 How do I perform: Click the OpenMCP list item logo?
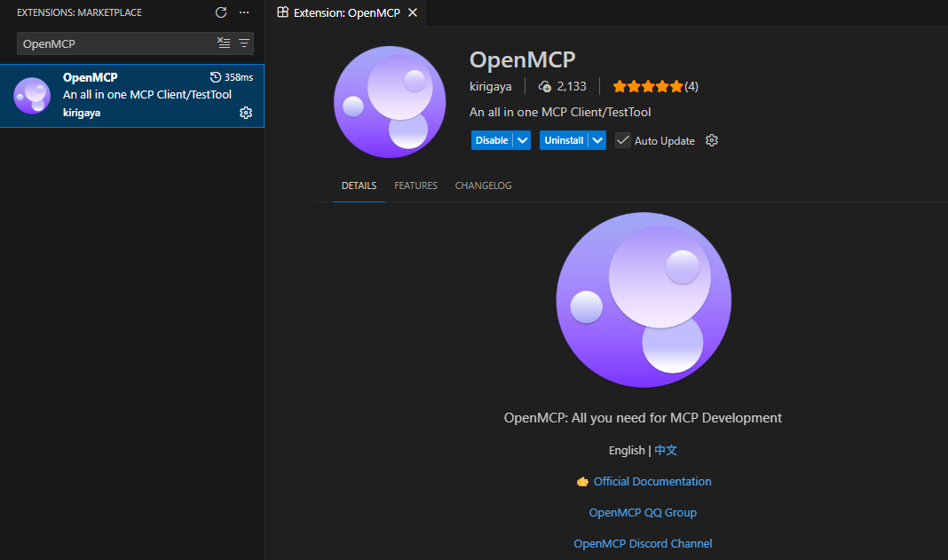[32, 96]
